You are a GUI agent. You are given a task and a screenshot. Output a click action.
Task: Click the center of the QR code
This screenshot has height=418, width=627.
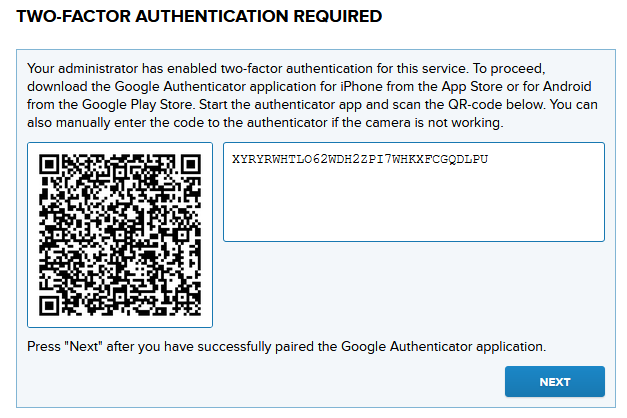coord(120,235)
